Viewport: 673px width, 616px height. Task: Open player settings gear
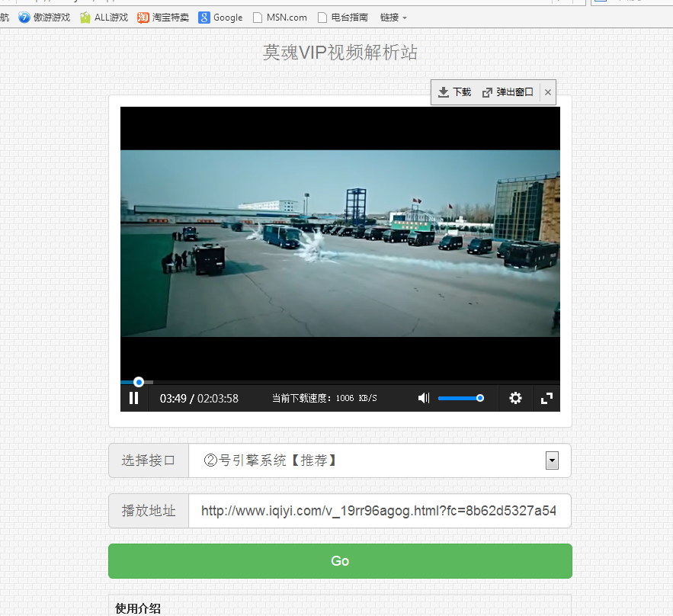pos(515,399)
